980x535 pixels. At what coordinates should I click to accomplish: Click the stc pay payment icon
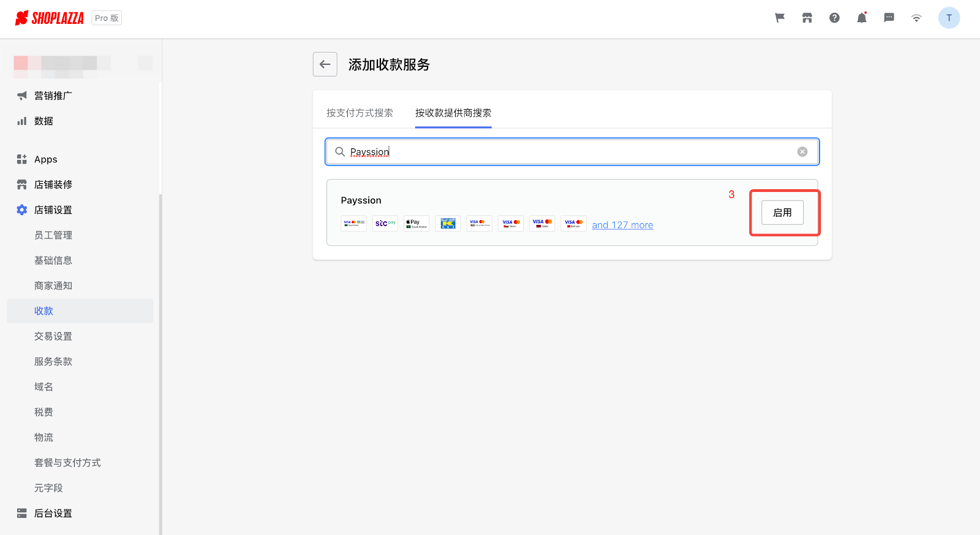tap(385, 223)
